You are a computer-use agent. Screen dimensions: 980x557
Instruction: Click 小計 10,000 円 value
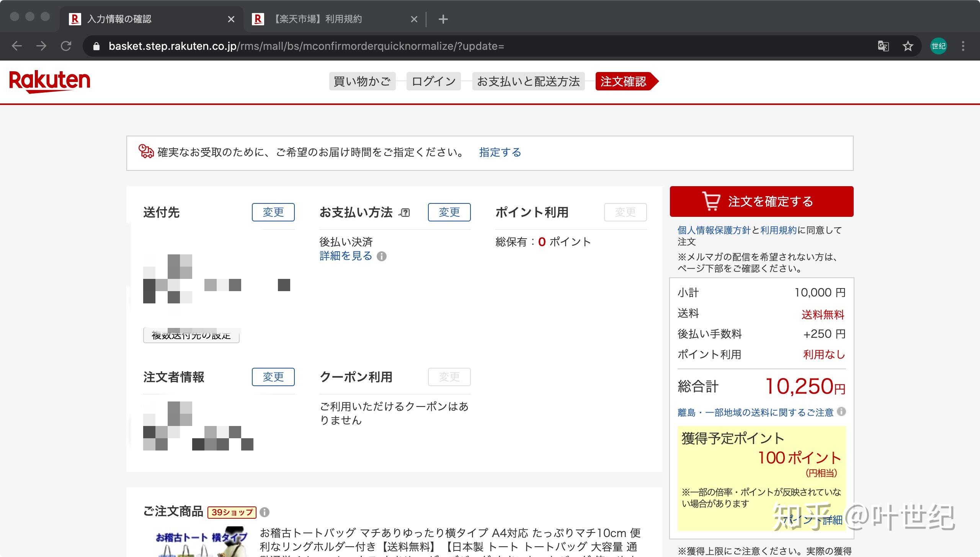820,293
